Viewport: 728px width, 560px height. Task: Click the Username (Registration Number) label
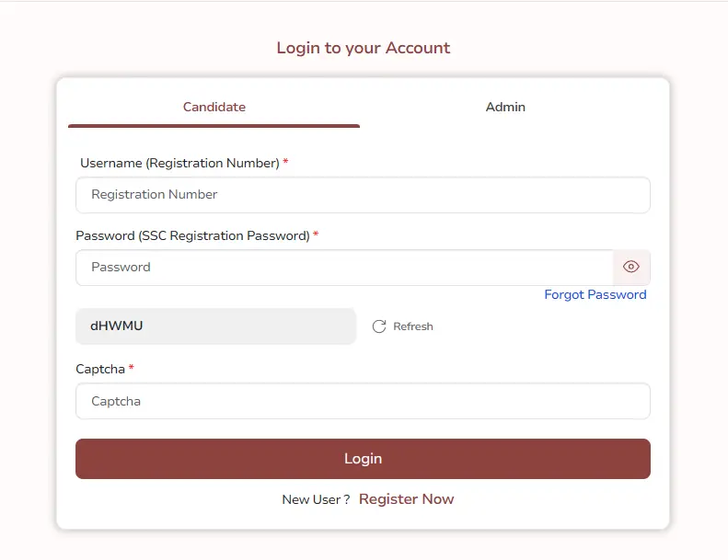(179, 163)
